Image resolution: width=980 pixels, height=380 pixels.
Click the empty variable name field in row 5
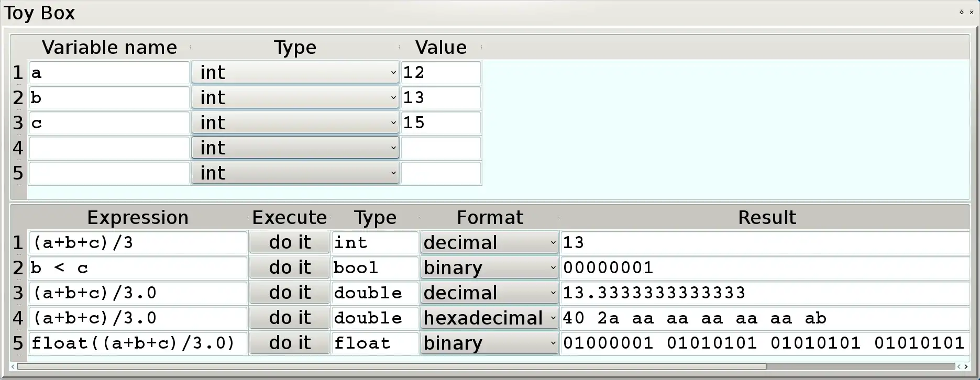(x=109, y=173)
